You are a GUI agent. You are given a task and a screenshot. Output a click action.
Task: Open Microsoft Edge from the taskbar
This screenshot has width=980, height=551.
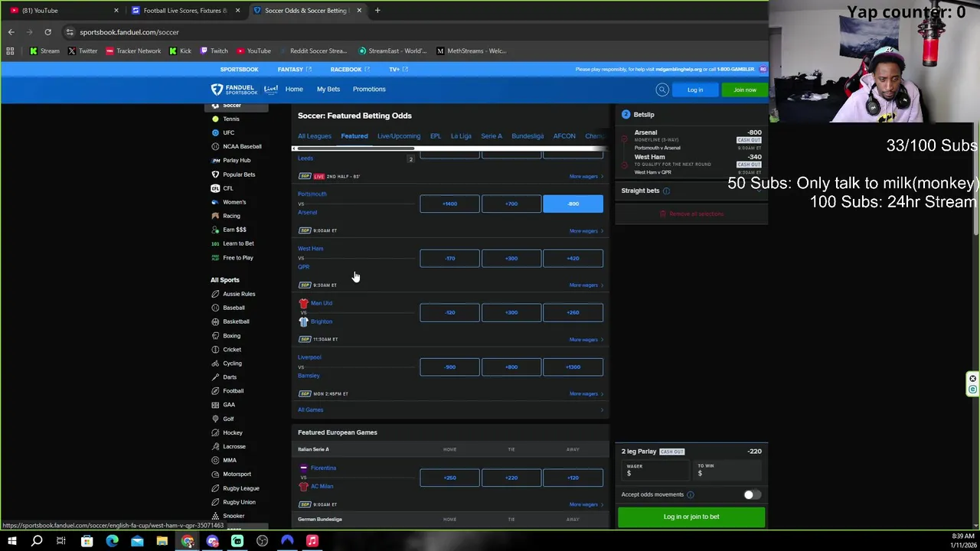coord(112,541)
